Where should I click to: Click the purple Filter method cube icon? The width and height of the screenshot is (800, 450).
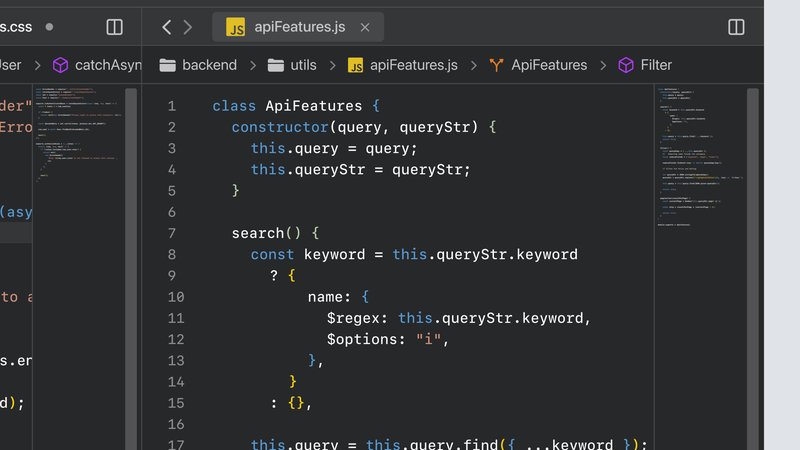click(626, 65)
